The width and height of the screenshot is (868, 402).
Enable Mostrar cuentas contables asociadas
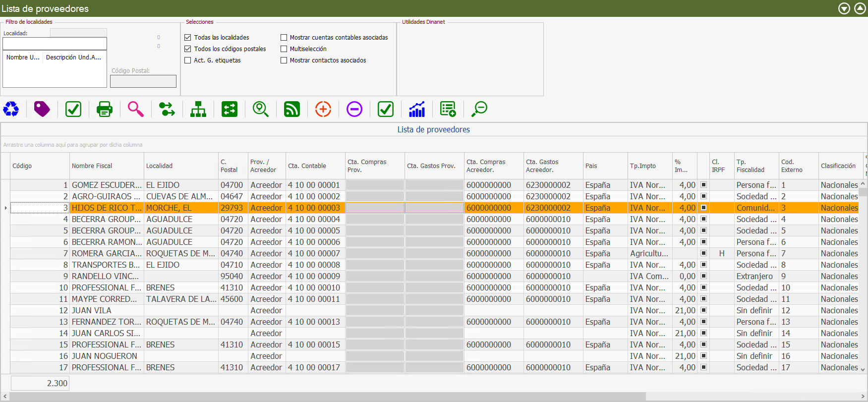tap(284, 38)
